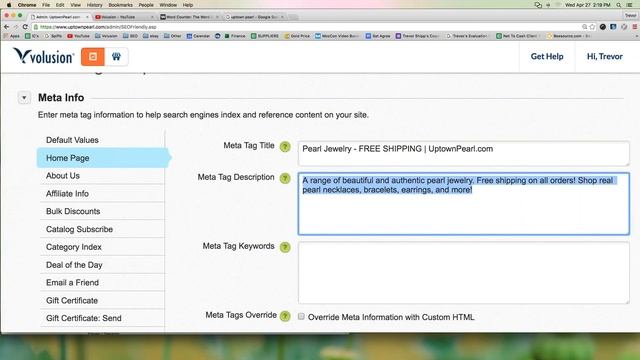
Task: Open the Finance bookmark
Action: point(235,36)
